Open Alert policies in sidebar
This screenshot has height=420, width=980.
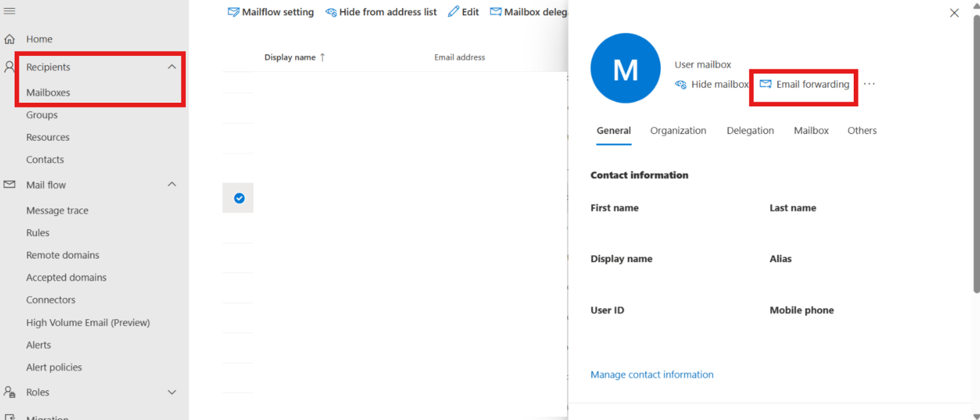click(x=54, y=368)
